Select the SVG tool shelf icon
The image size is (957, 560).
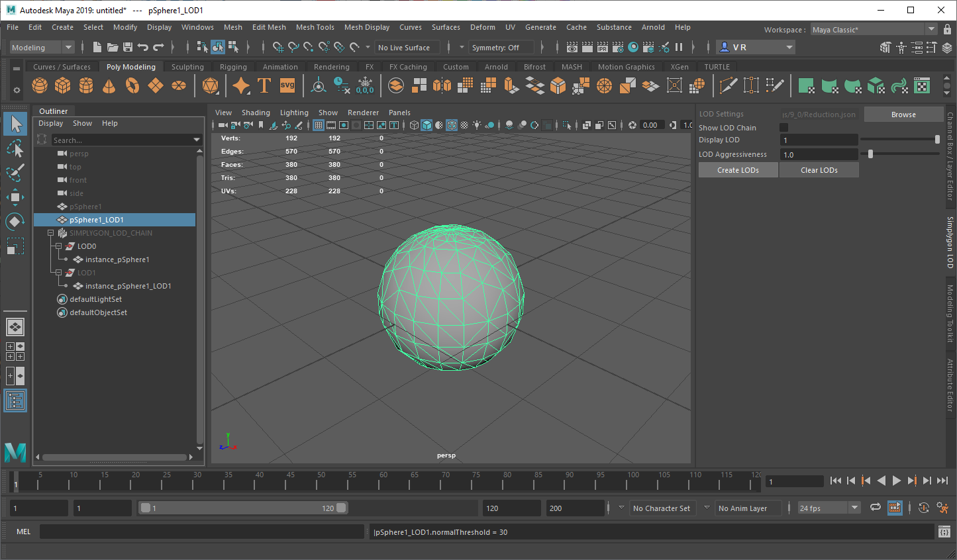pos(287,85)
